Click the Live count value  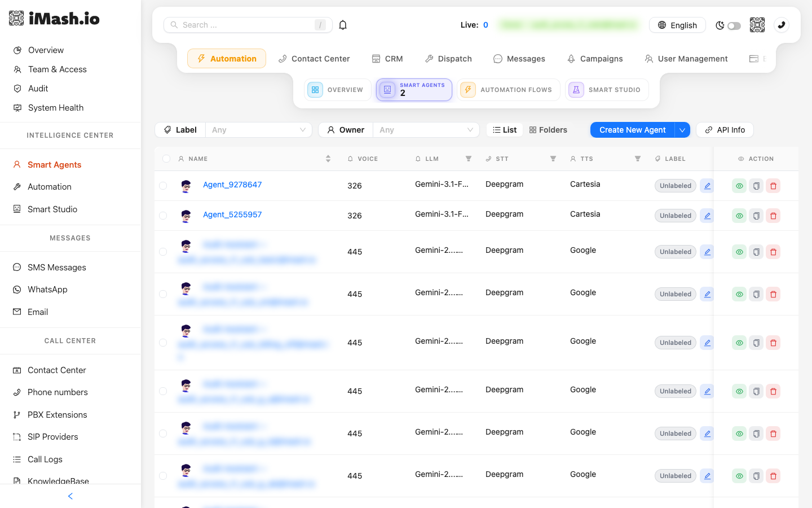click(486, 25)
